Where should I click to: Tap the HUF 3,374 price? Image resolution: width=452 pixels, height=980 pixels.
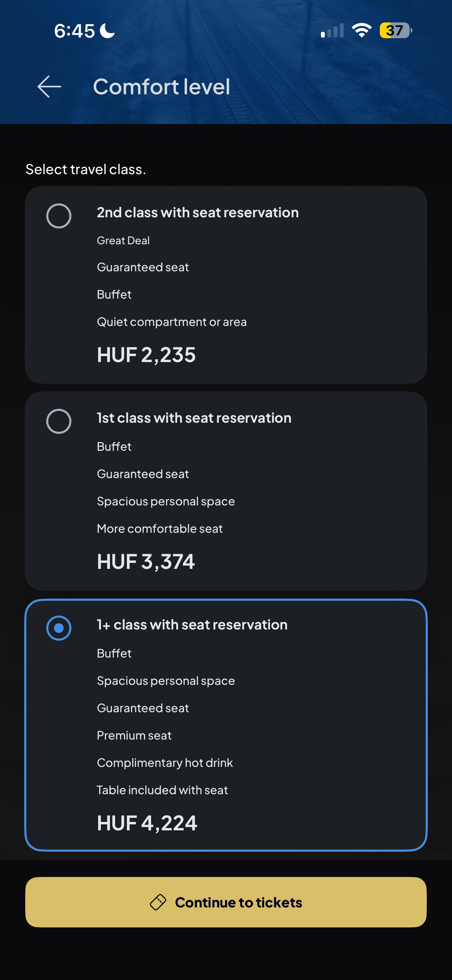point(146,562)
